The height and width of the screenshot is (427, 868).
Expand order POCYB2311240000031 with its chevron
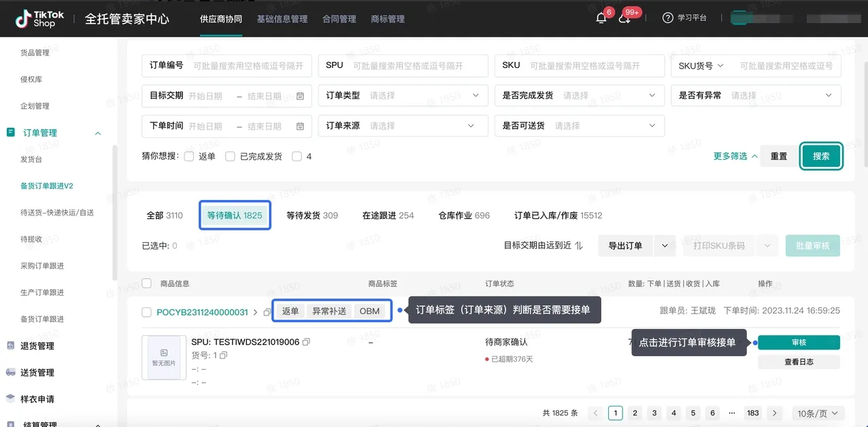[256, 312]
